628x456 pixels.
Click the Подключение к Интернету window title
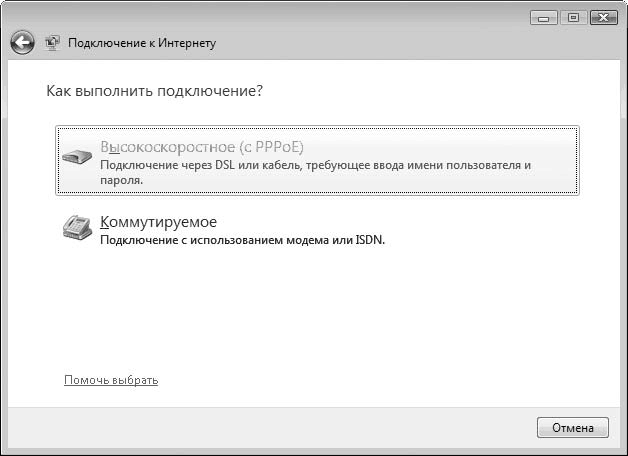pyautogui.click(x=142, y=43)
